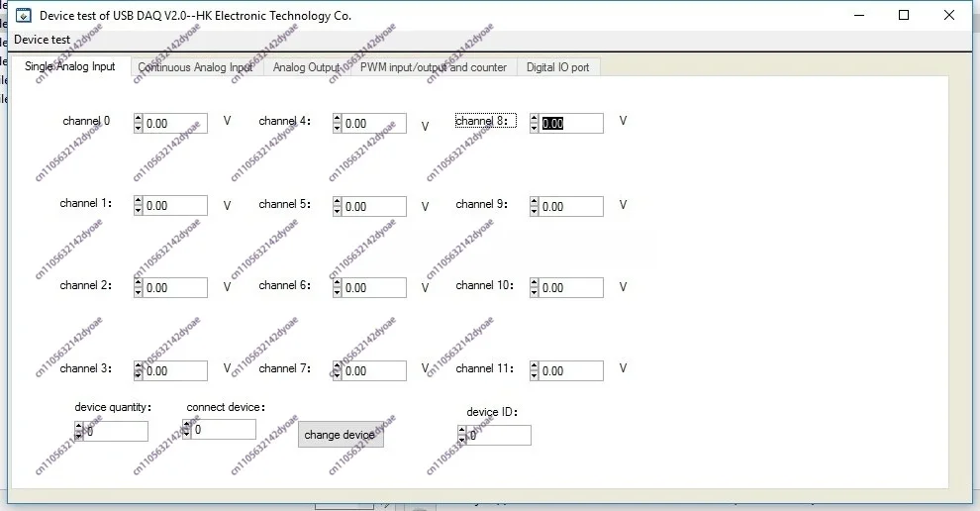Click the change device button
The width and height of the screenshot is (980, 511).
click(x=341, y=435)
